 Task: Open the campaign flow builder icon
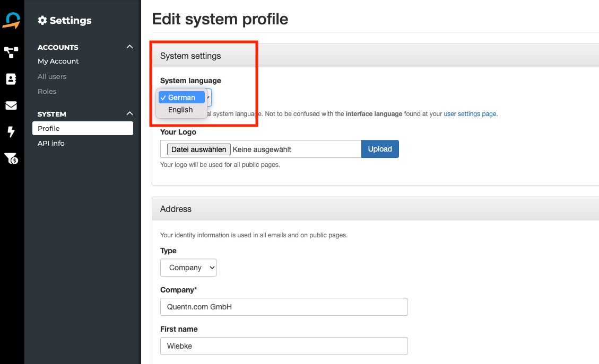click(x=11, y=52)
